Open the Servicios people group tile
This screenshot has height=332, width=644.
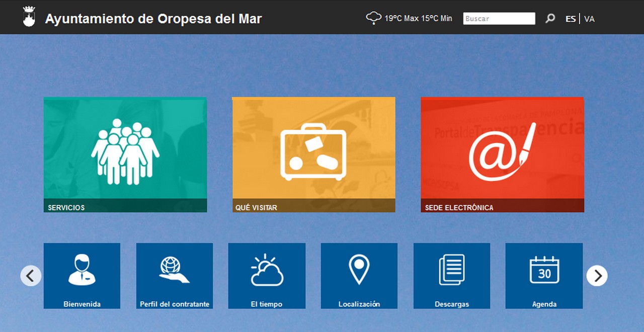tap(125, 154)
